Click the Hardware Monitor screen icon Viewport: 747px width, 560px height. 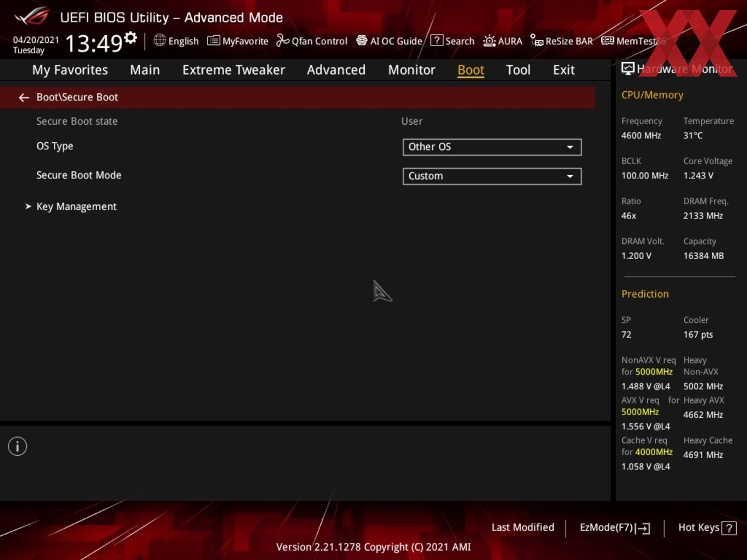click(x=628, y=68)
